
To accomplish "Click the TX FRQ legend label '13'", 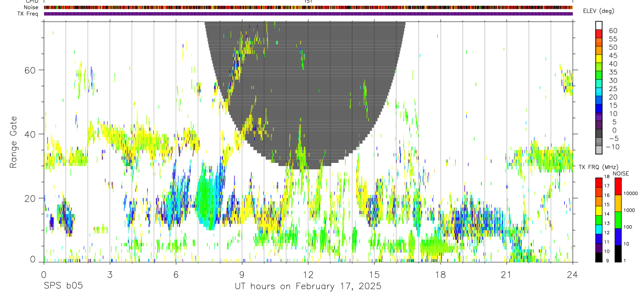I will [606, 223].
